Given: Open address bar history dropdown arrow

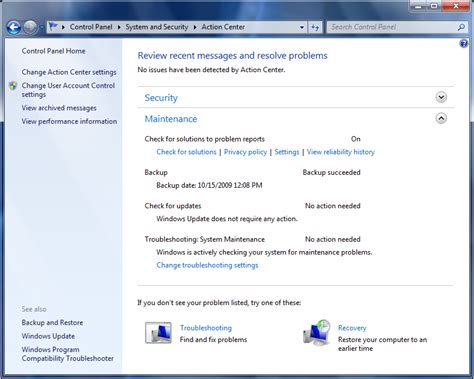Looking at the screenshot, I should point(302,27).
